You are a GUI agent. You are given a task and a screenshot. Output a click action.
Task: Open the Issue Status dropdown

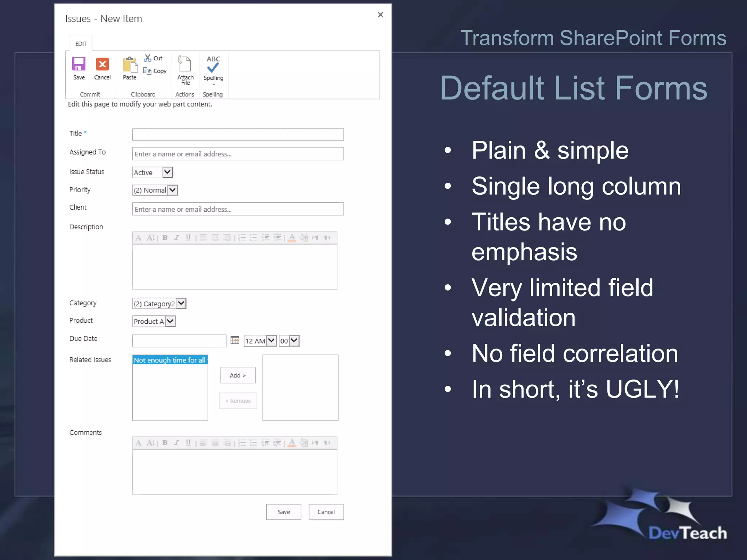pos(152,172)
